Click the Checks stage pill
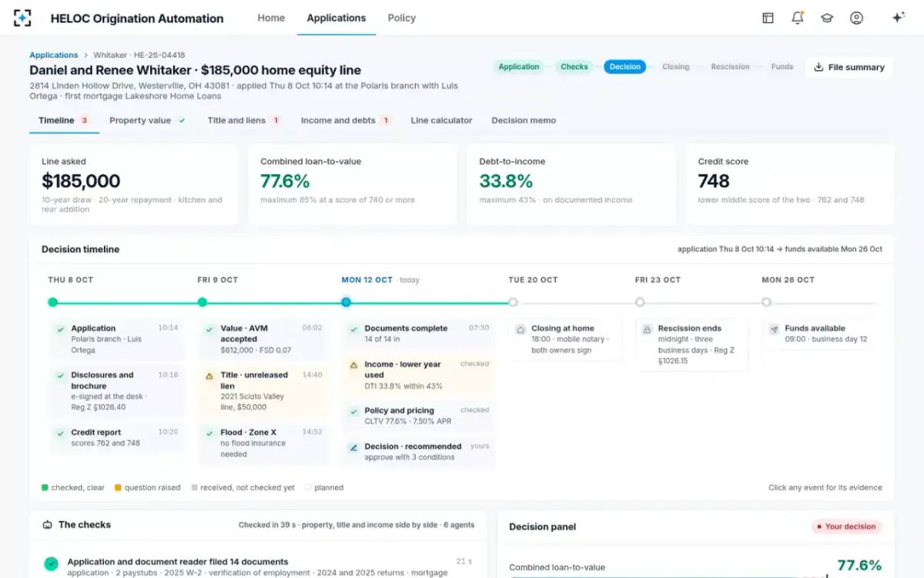The width and height of the screenshot is (924, 578). pos(574,67)
